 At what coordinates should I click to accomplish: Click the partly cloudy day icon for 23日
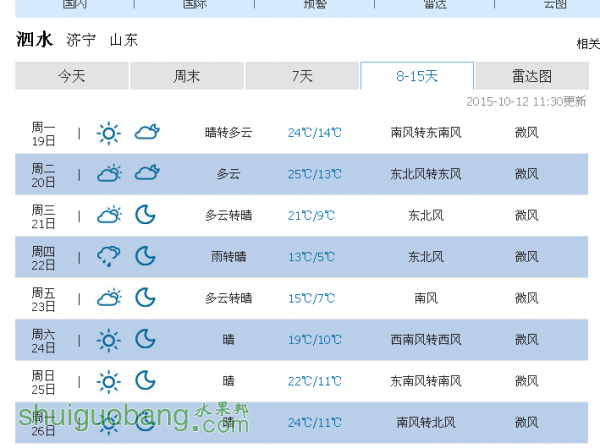click(109, 298)
